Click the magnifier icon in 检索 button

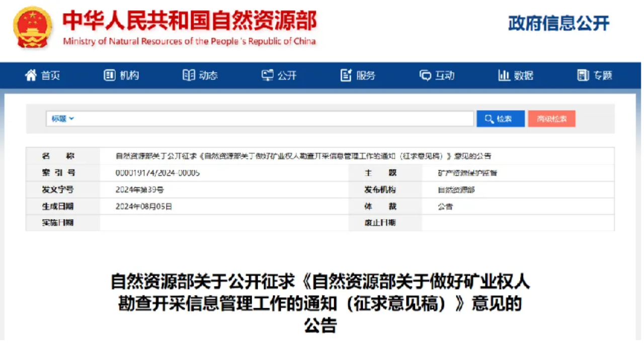coord(489,119)
